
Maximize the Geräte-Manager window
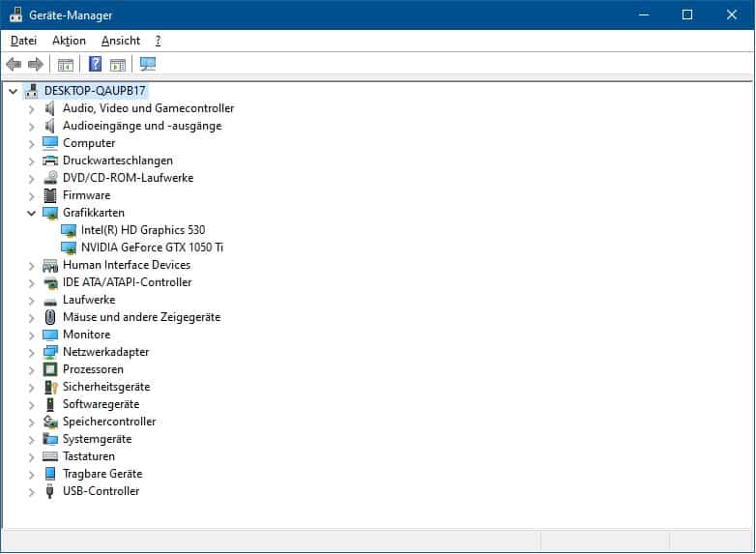coord(687,15)
